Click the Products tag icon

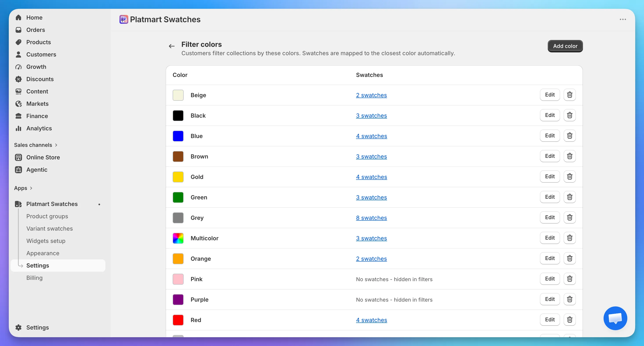(x=18, y=42)
